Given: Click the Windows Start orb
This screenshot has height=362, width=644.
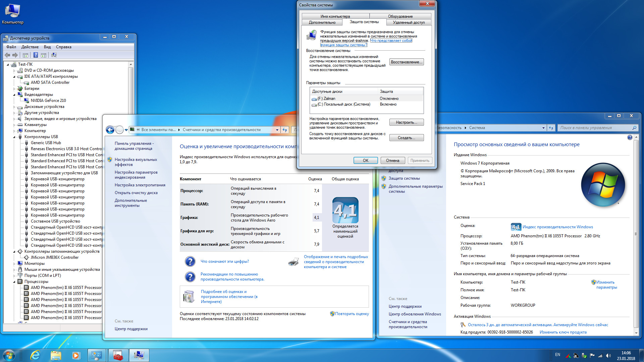Looking at the screenshot, I should pyautogui.click(x=9, y=355).
